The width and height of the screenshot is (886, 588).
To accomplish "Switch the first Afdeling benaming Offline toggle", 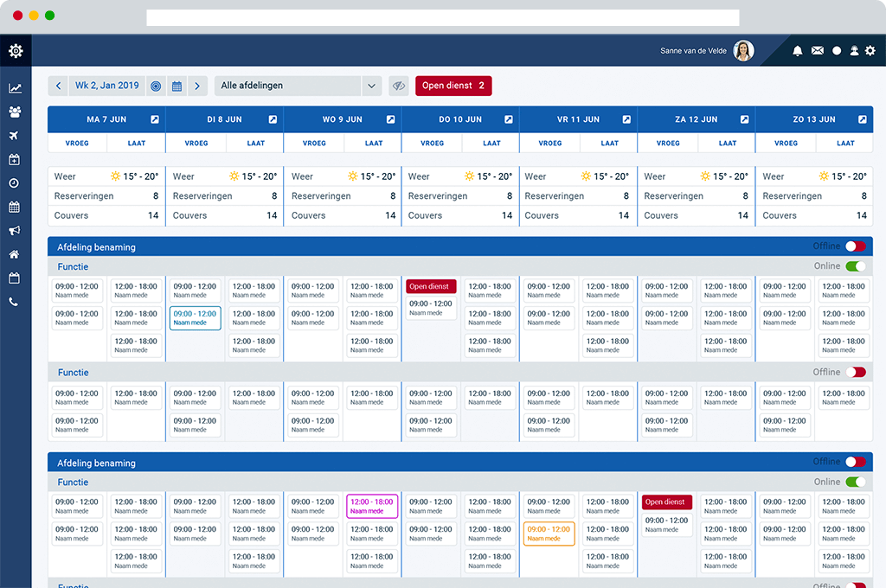I will point(855,246).
